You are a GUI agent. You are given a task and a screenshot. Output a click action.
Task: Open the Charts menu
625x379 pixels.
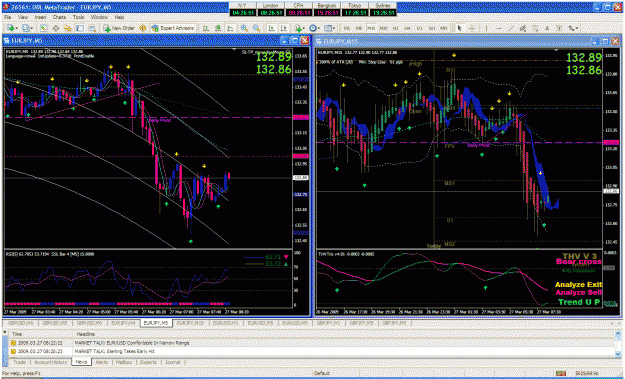[59, 18]
